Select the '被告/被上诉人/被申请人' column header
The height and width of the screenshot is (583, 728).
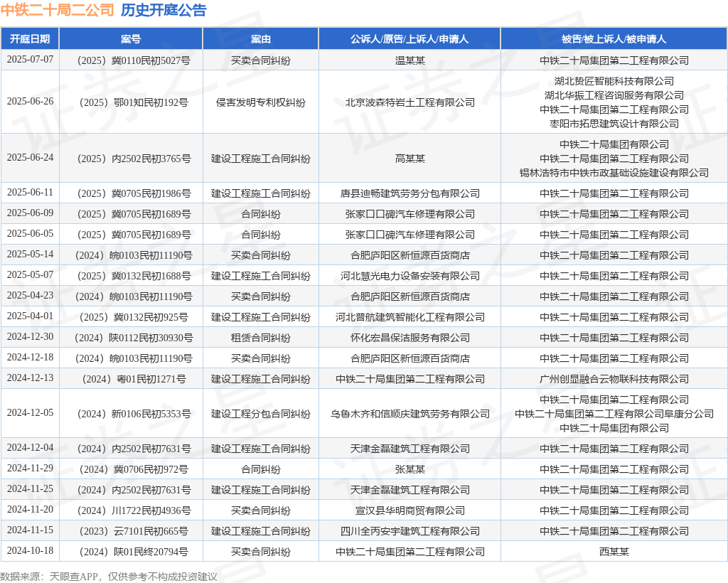(614, 39)
